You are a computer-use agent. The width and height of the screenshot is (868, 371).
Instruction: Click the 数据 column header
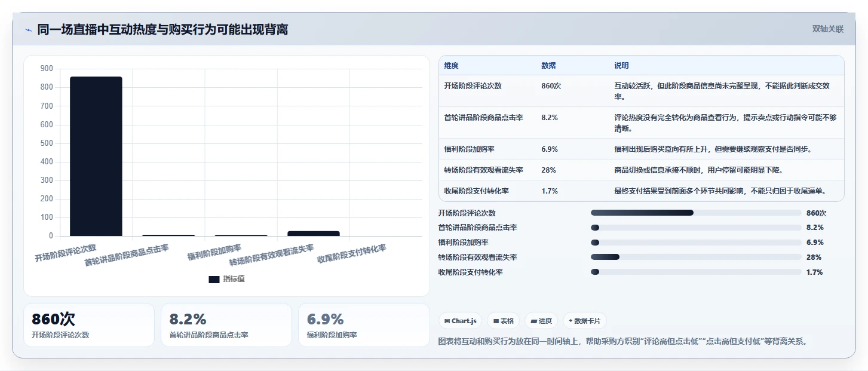point(548,65)
